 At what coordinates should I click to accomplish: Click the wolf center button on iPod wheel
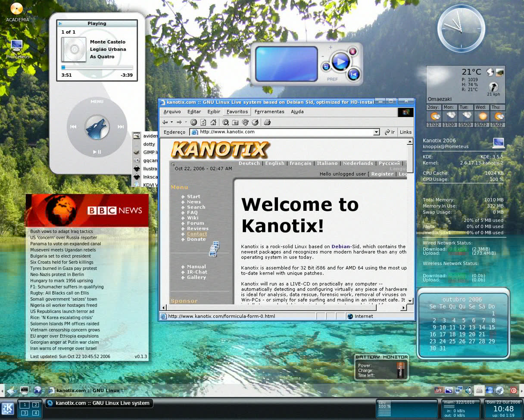(97, 128)
